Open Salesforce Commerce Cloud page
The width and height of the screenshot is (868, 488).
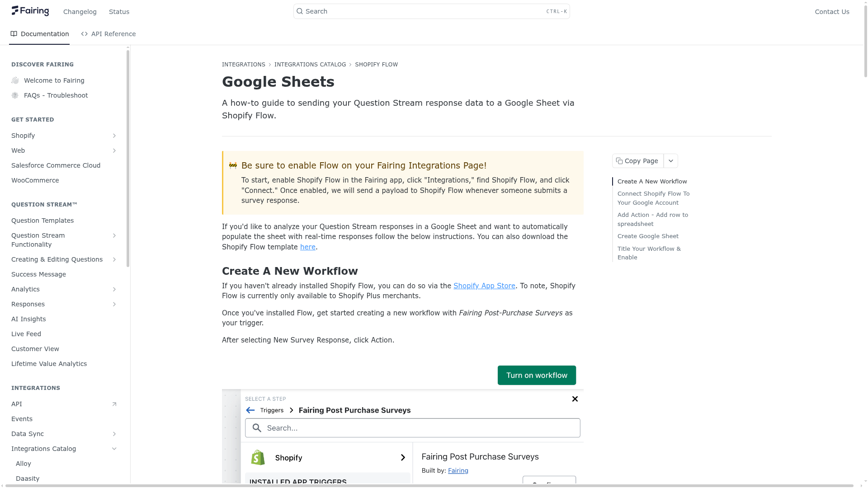[56, 165]
